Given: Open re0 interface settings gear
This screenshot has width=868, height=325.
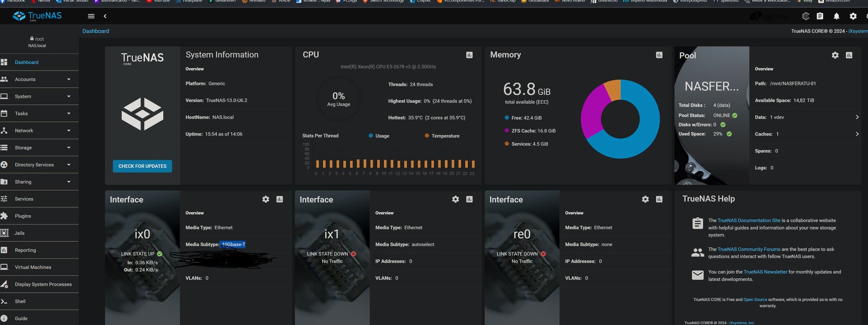Looking at the screenshot, I should [646, 199].
